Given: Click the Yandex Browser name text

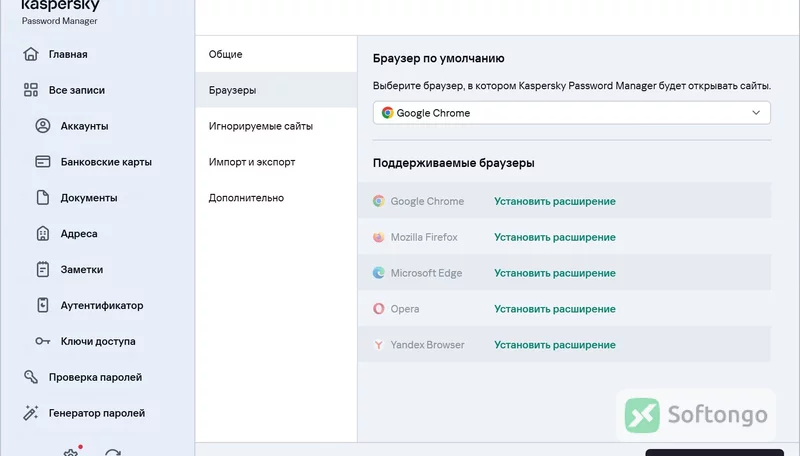Looking at the screenshot, I should [428, 345].
